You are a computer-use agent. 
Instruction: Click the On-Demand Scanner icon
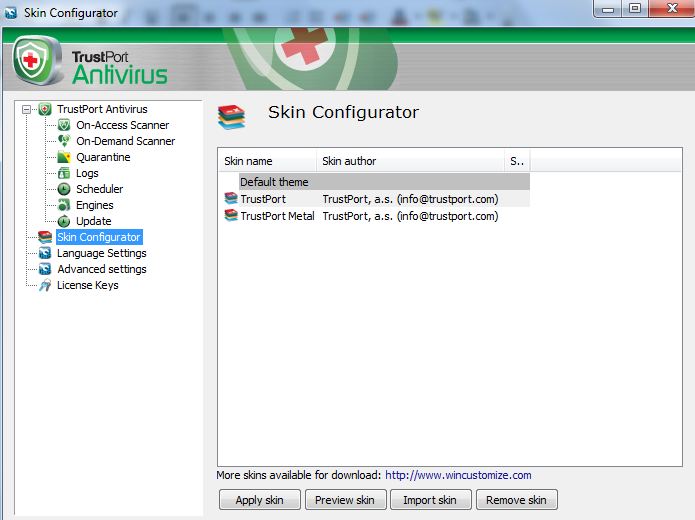[64, 141]
